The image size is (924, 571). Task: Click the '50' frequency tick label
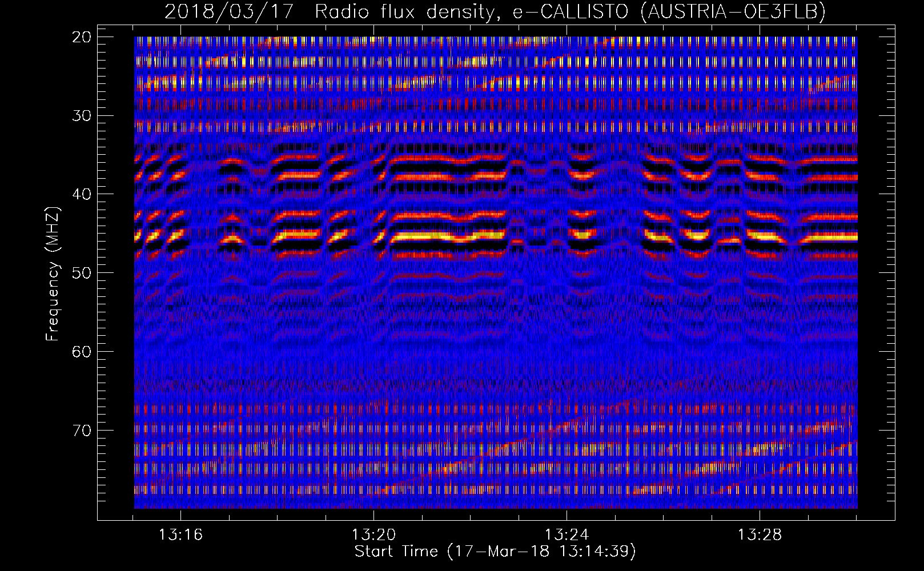(x=82, y=273)
